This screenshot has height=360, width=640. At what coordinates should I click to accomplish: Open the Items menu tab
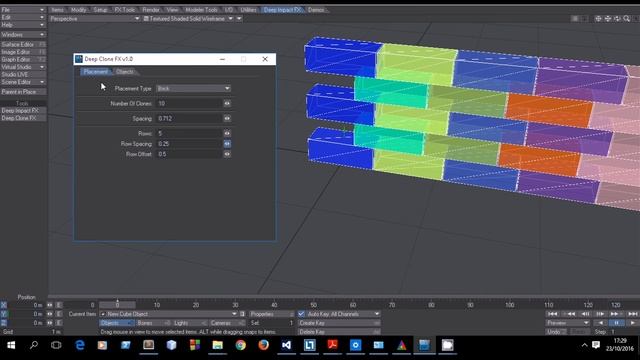point(58,10)
